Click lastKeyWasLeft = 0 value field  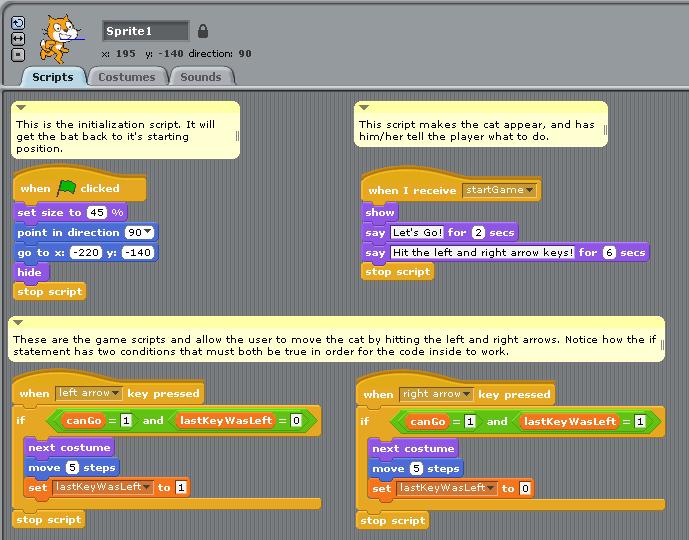click(296, 420)
